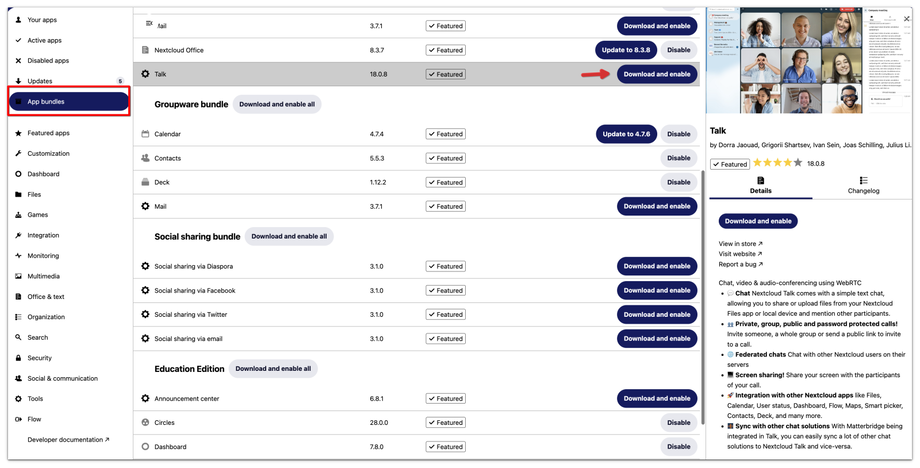Close the Talk details sidebar
Screen dimensions: 920x468
click(x=906, y=19)
